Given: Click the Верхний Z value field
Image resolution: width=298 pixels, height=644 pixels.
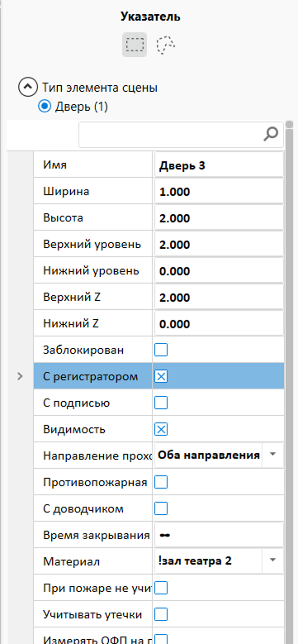Looking at the screenshot, I should click(x=219, y=298).
